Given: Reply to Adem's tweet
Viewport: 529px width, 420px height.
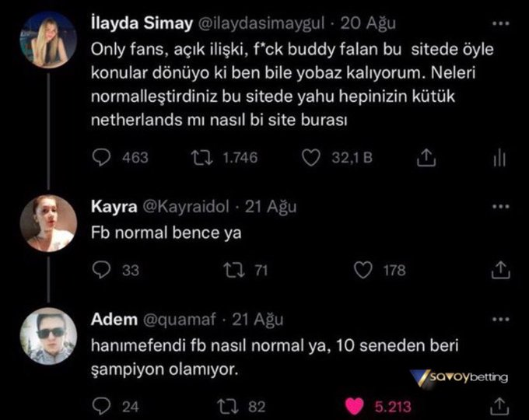Looking at the screenshot, I should (x=101, y=406).
